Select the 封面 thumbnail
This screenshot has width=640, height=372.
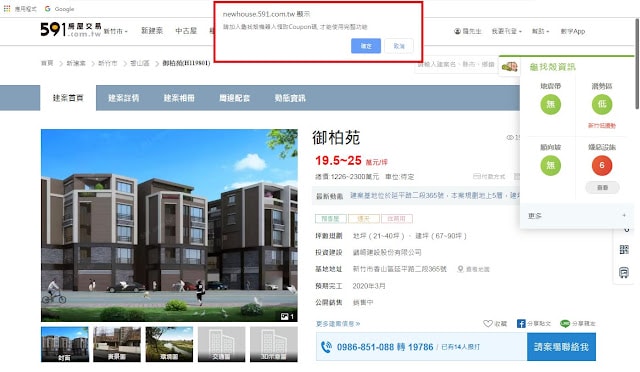tap(65, 344)
